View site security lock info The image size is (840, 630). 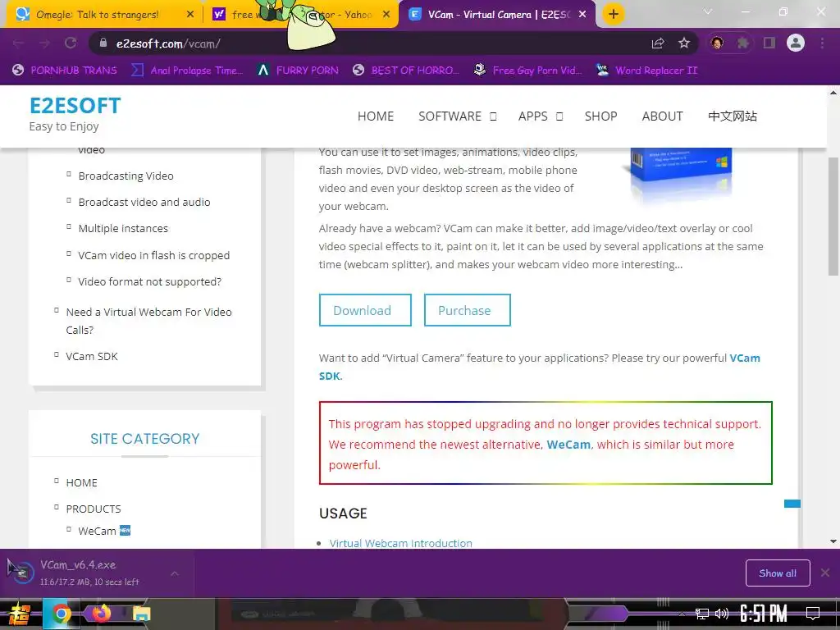click(x=103, y=43)
